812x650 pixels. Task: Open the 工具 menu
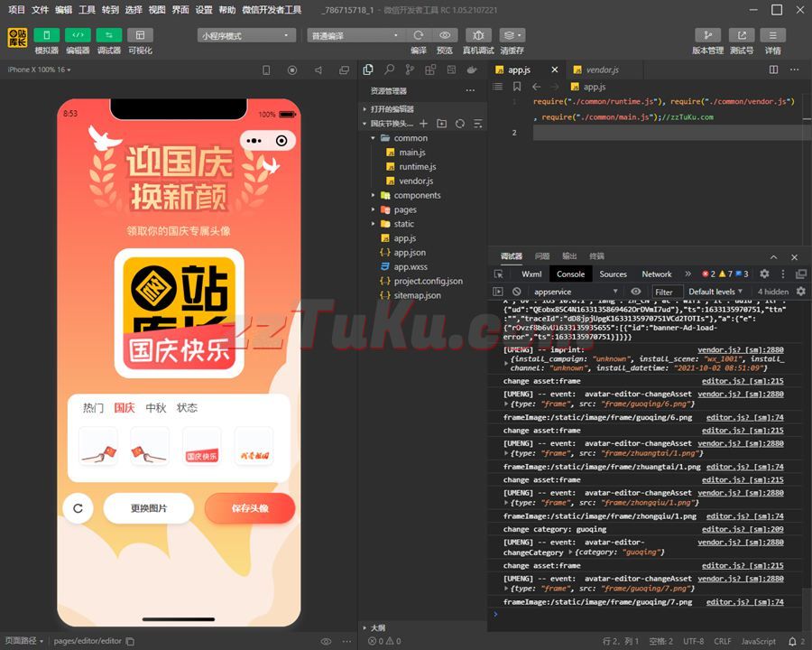(x=87, y=9)
